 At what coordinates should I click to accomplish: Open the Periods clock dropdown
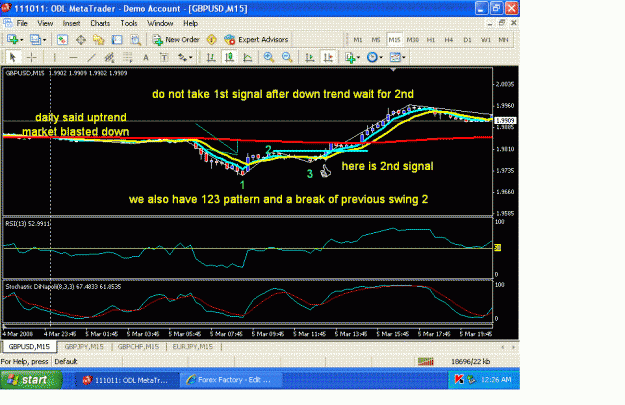(x=375, y=57)
